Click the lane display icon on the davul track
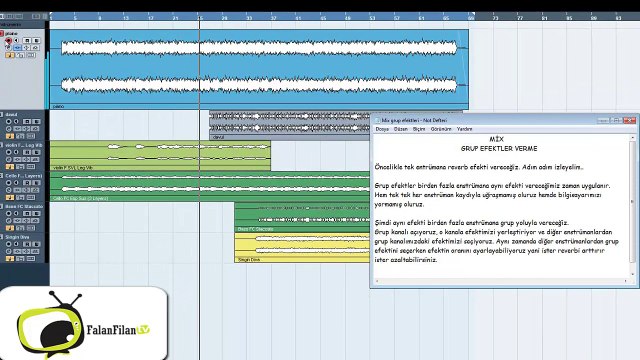 coord(31,136)
